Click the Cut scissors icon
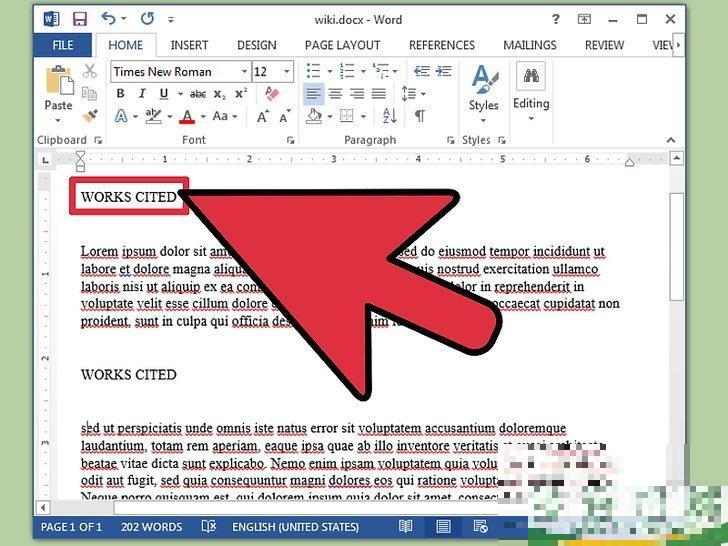 click(x=90, y=71)
